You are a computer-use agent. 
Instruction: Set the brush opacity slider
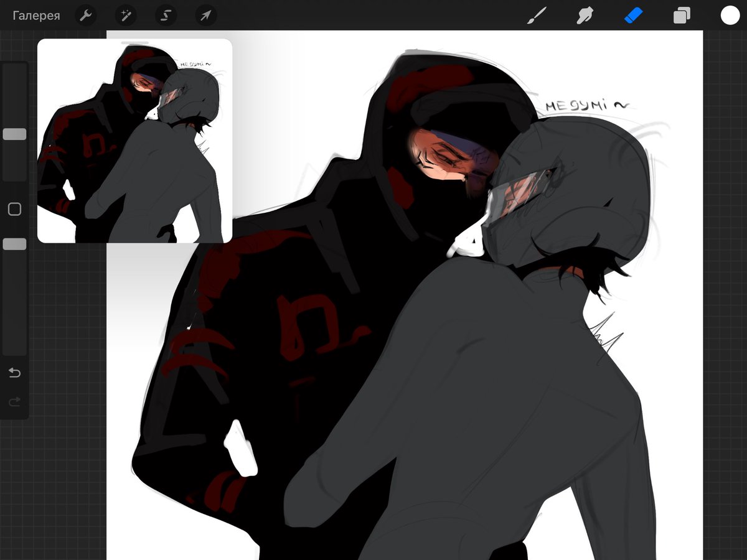click(x=14, y=244)
